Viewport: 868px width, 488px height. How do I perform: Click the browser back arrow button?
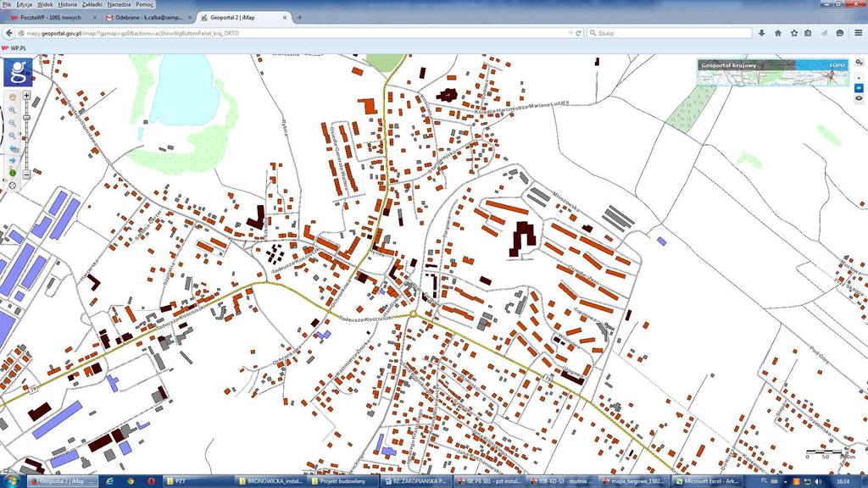(8, 33)
